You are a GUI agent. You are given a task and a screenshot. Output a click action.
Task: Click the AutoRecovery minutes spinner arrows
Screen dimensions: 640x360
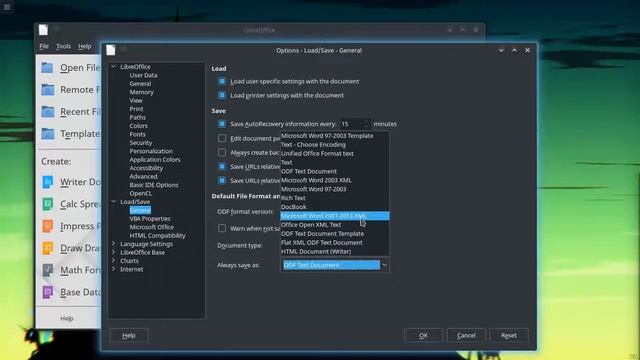click(367, 124)
